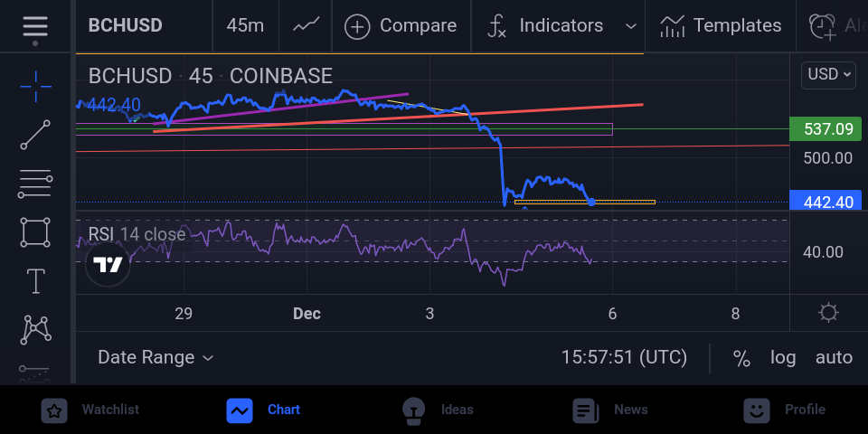The image size is (868, 434).
Task: Switch to the Chart tab
Action: (x=263, y=410)
